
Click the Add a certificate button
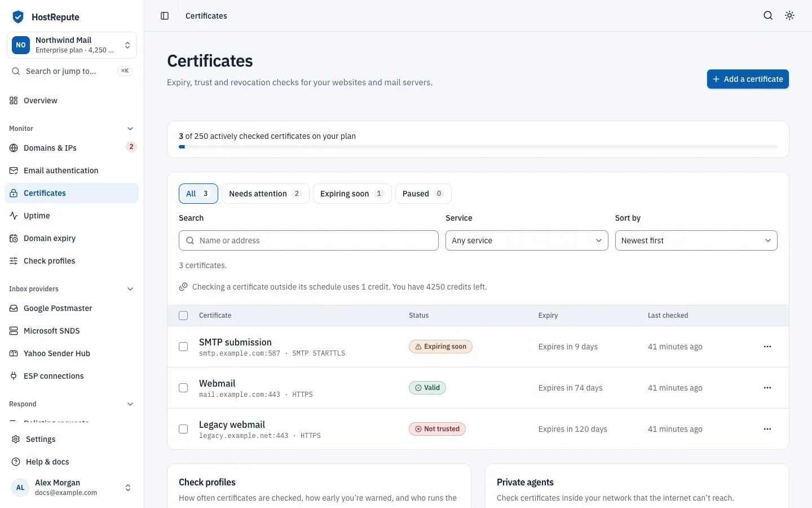[x=748, y=79]
